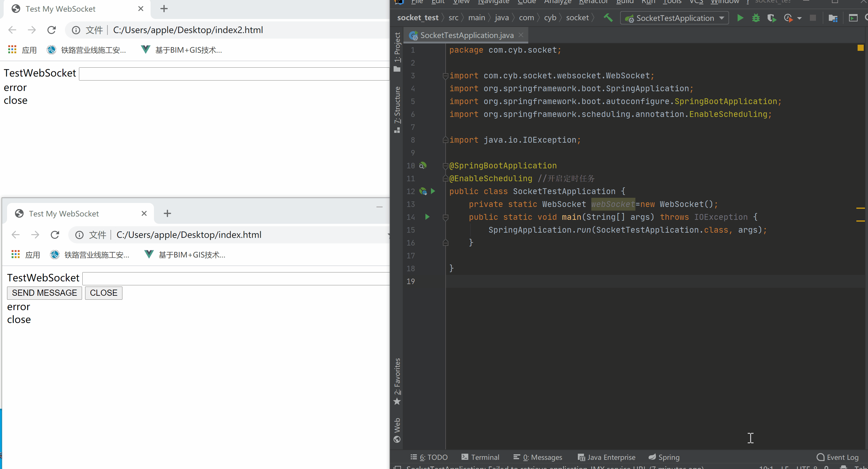
Task: Click the Bookmarks/Favorites star icon
Action: pyautogui.click(x=396, y=401)
